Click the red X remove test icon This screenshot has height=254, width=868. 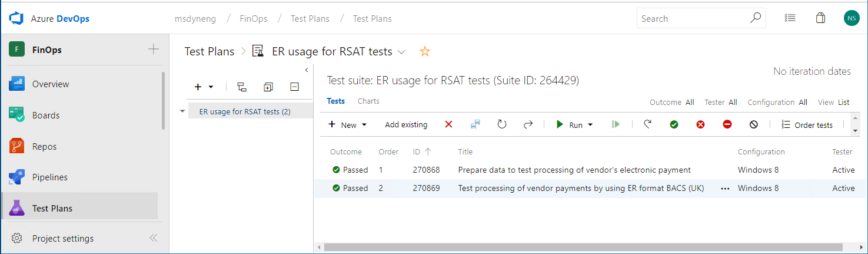point(448,124)
